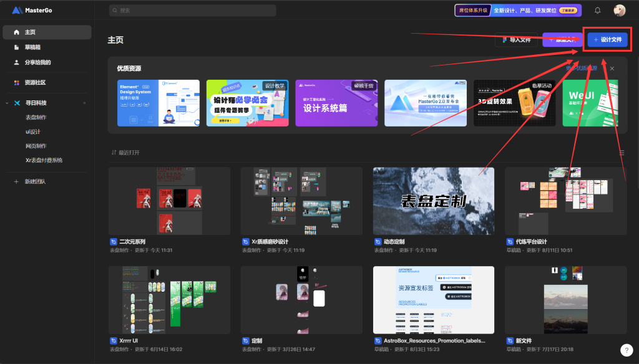Open 寻日科技 team options dot

pyautogui.click(x=84, y=103)
